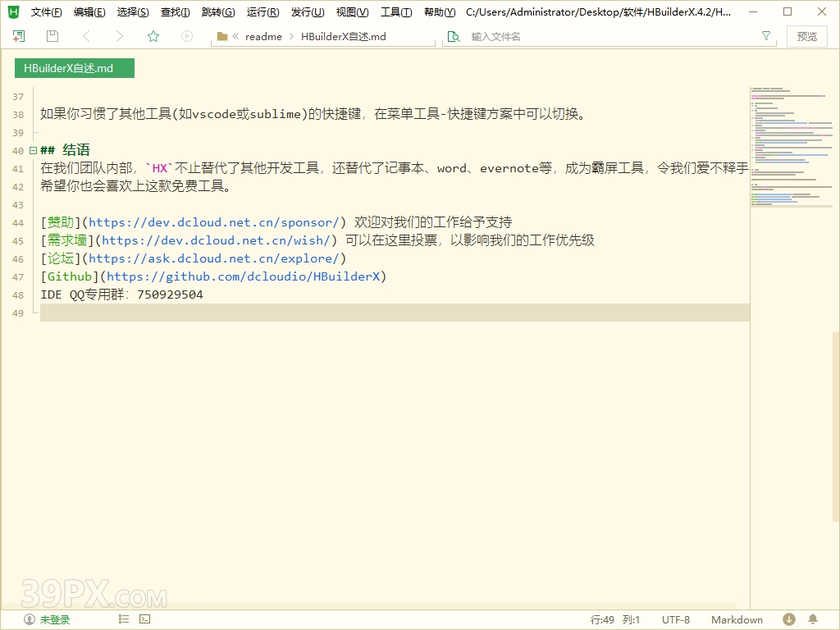
Task: Click the download update icon in status bar
Action: [x=788, y=619]
